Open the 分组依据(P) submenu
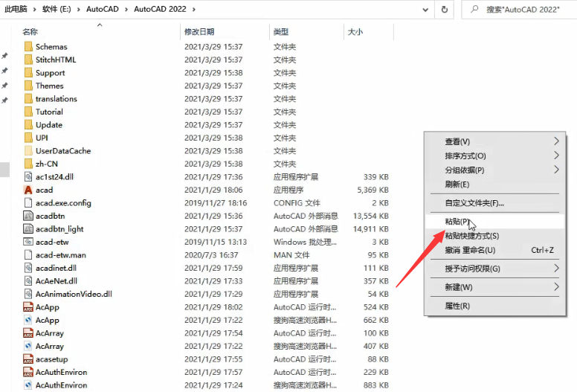 [x=495, y=170]
